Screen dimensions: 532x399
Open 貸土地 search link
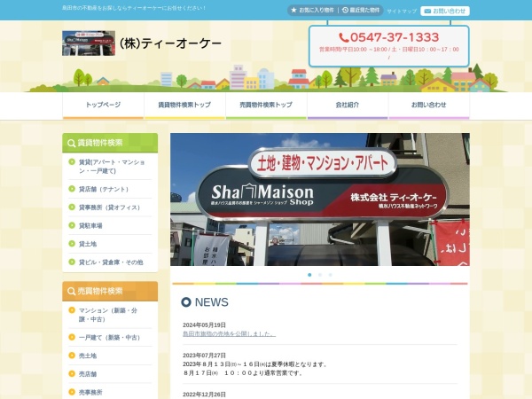click(88, 245)
